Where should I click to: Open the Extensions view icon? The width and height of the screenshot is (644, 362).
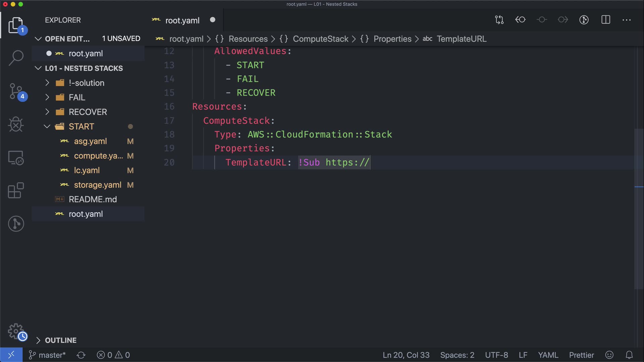[16, 190]
